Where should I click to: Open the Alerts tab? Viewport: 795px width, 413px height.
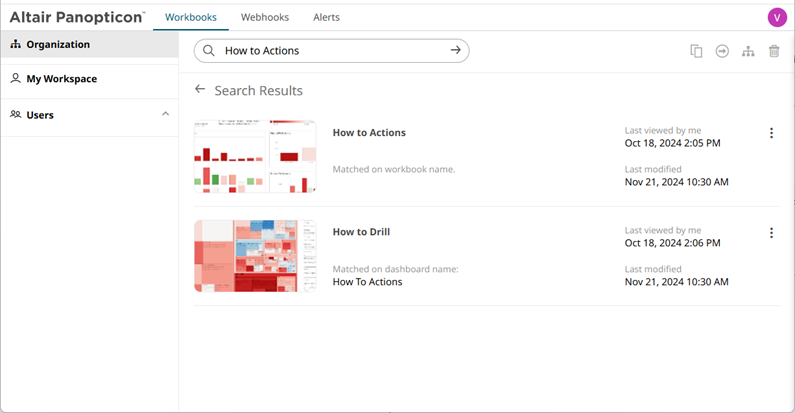(326, 17)
